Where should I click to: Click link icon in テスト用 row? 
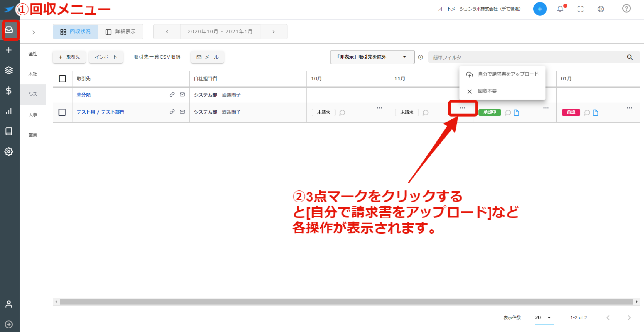click(172, 112)
